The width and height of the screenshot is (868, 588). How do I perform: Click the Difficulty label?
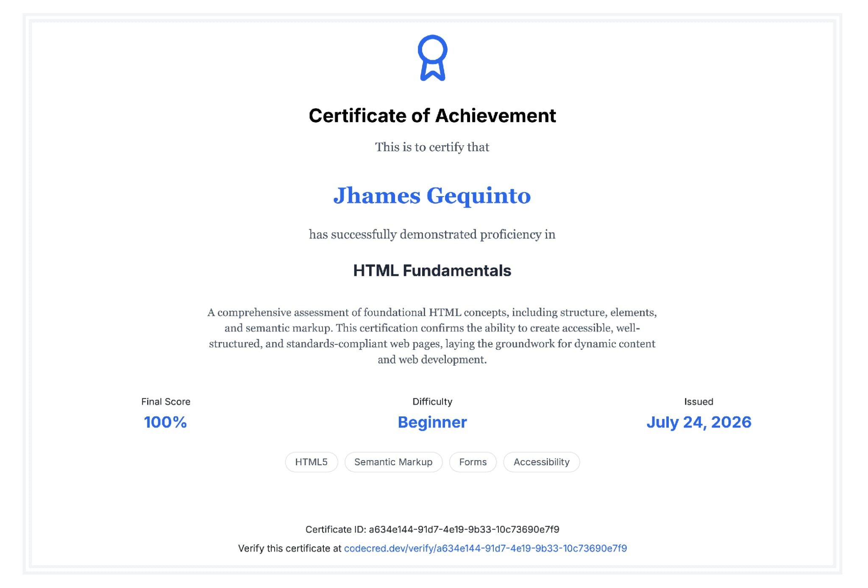[432, 402]
